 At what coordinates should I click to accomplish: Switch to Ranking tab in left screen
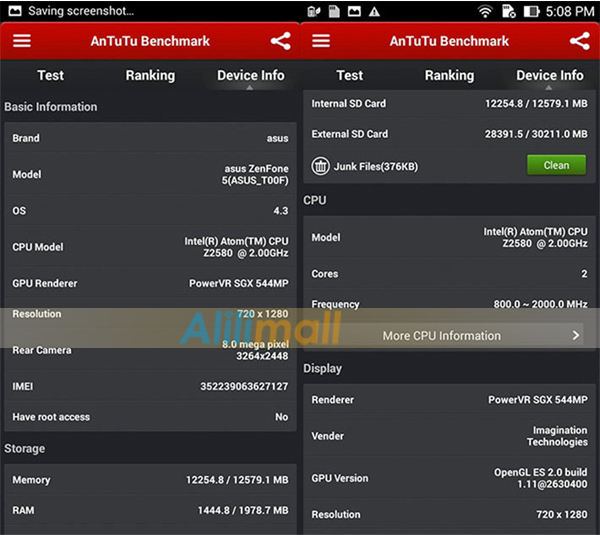(150, 75)
